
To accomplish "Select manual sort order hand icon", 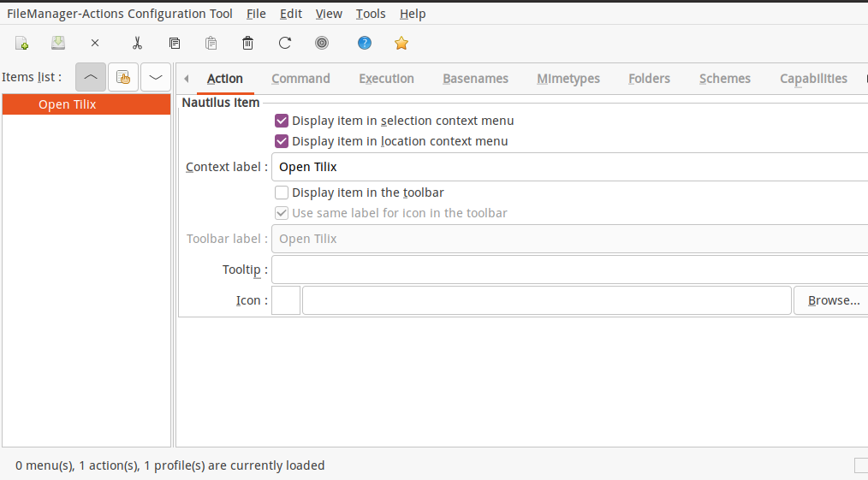I will [x=123, y=77].
